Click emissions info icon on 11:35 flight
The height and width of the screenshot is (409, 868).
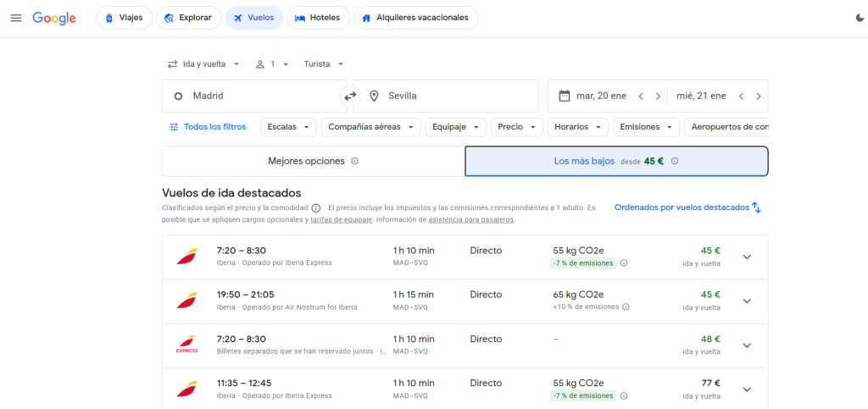(x=624, y=395)
